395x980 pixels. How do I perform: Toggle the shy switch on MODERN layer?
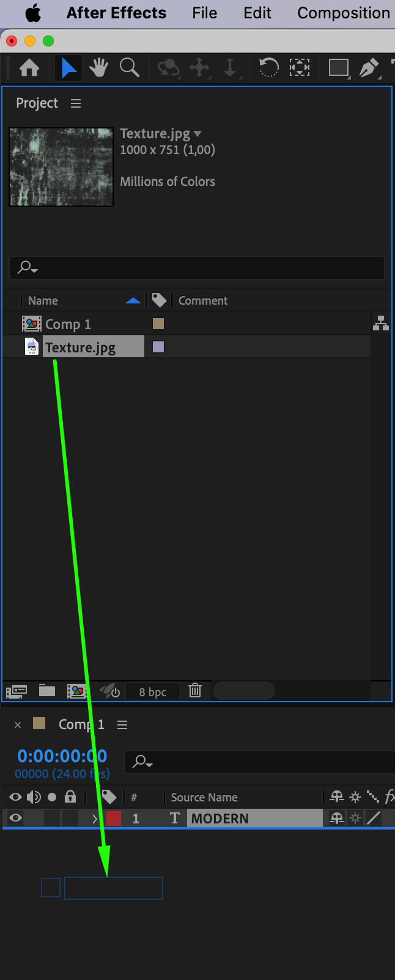(x=336, y=819)
